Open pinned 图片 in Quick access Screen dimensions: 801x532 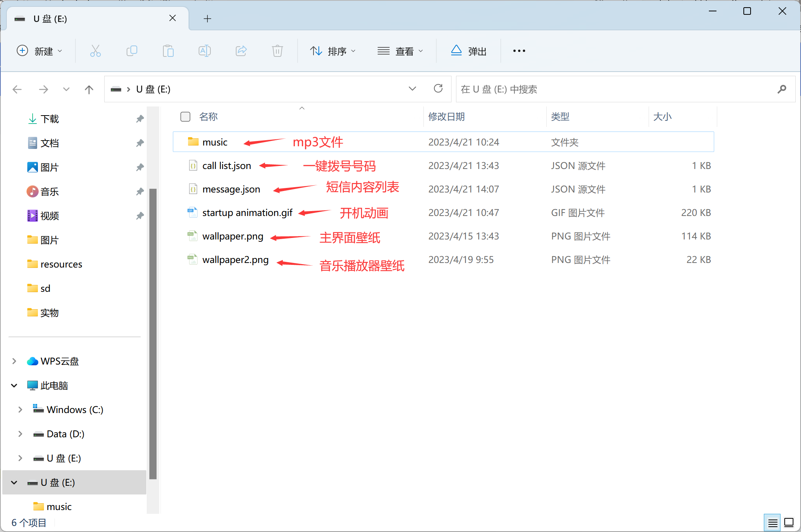[49, 167]
